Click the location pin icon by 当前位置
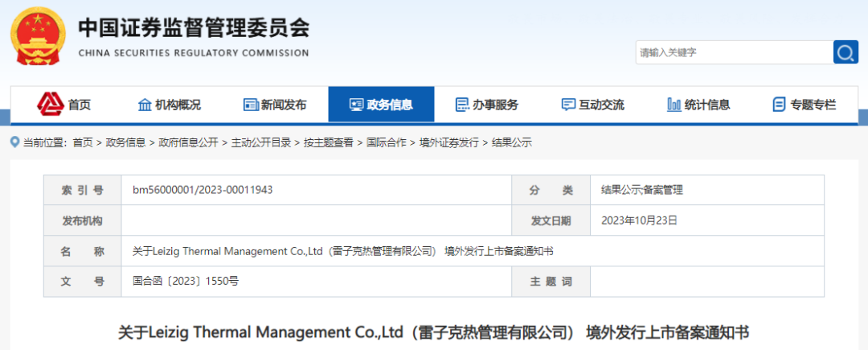868x350 pixels. click(x=15, y=142)
